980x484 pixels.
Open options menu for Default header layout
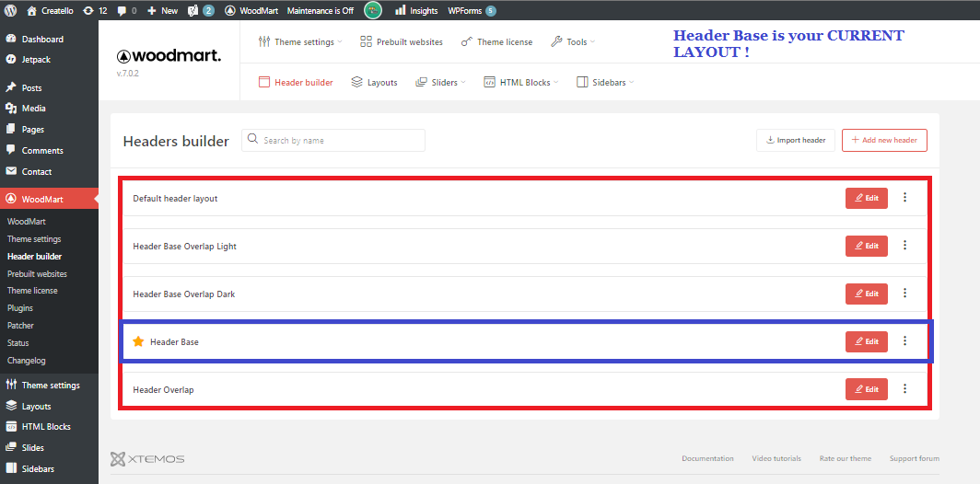(x=904, y=197)
